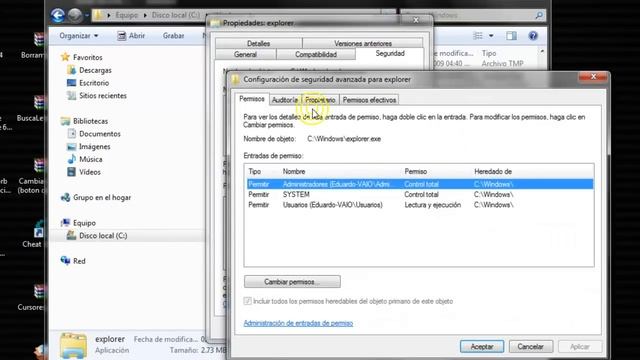
Task: Click the change view icon in Explorer toolbar
Action: pos(478,36)
